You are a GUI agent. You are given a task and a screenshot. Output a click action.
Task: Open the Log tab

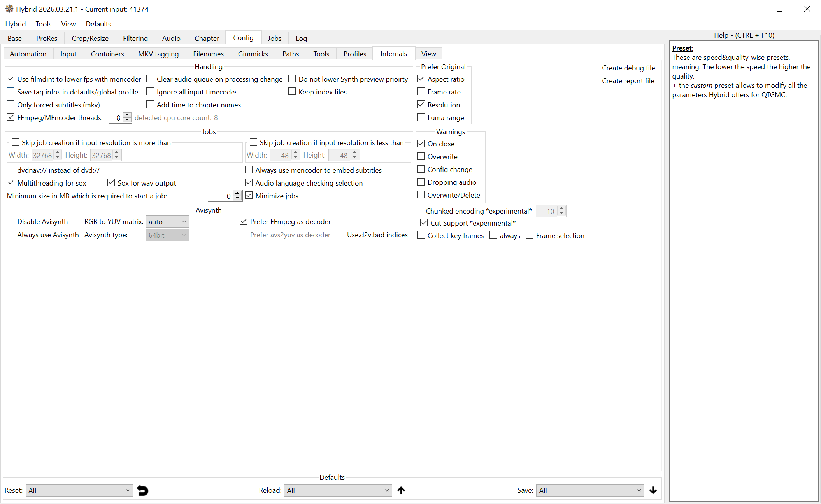tap(302, 38)
